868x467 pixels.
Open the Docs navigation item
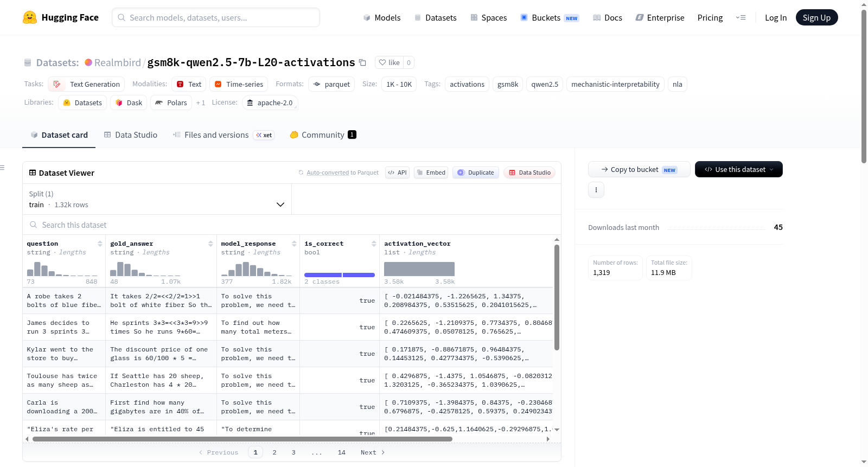coord(608,18)
